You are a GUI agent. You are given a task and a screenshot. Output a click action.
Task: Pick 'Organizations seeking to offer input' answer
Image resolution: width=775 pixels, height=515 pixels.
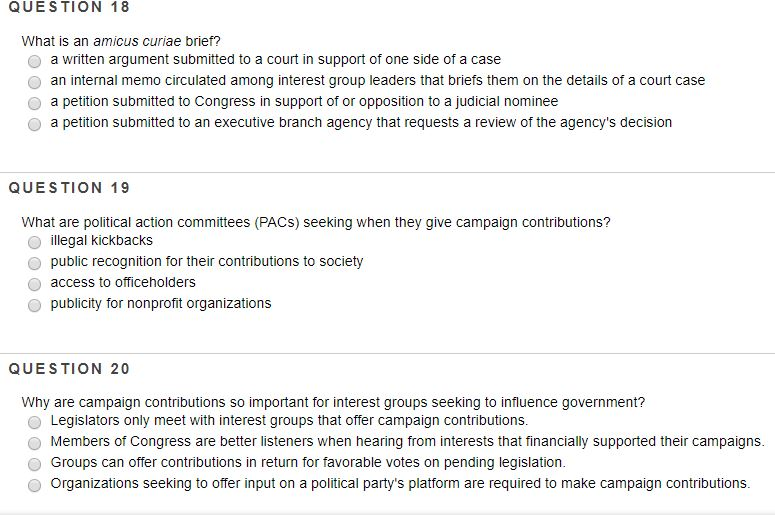(34, 485)
